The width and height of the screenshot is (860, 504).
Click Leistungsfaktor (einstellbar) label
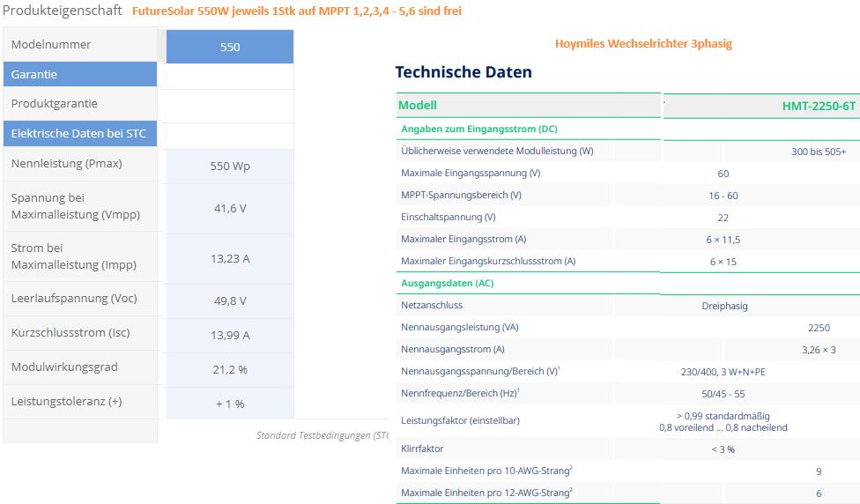pyautogui.click(x=460, y=420)
